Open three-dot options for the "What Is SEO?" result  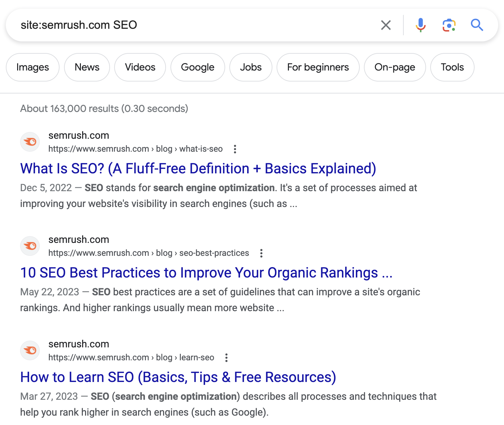(x=235, y=149)
